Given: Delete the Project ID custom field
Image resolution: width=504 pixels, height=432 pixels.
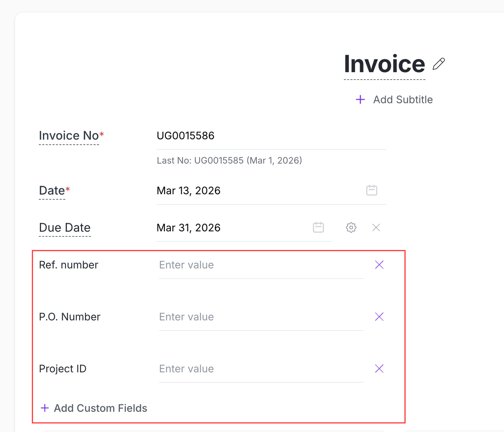Looking at the screenshot, I should point(379,369).
